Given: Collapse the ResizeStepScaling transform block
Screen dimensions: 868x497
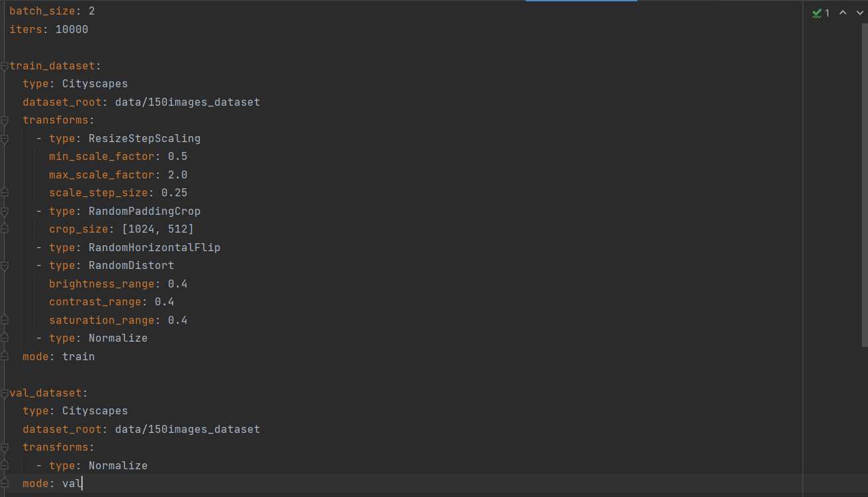Looking at the screenshot, I should (4, 138).
